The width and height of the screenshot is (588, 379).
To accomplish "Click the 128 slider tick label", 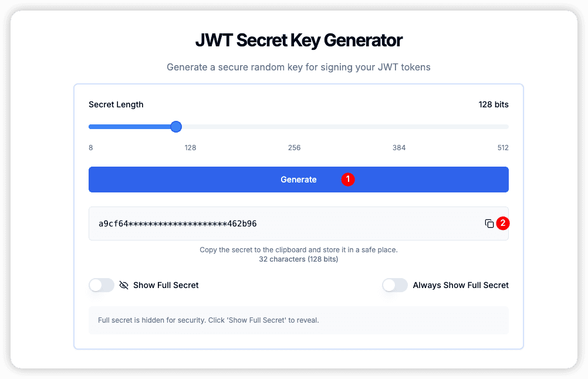I will pyautogui.click(x=190, y=148).
